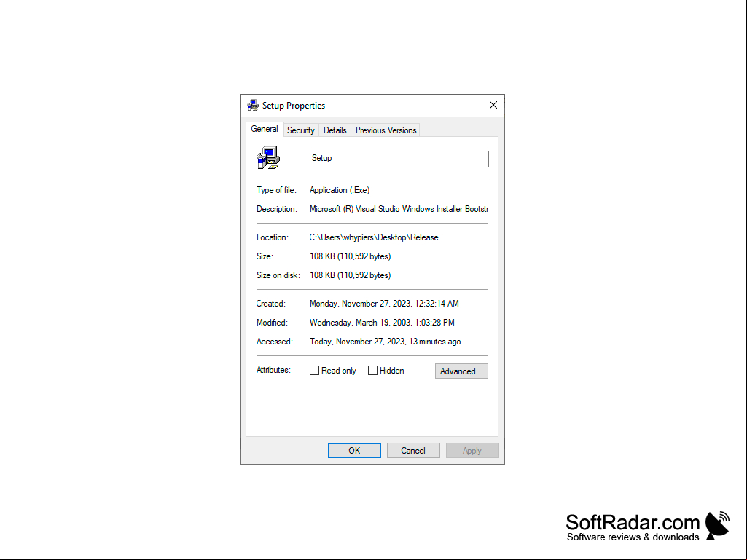Screen dimensions: 747x560
Task: Click the Type of file label
Action: tap(276, 190)
